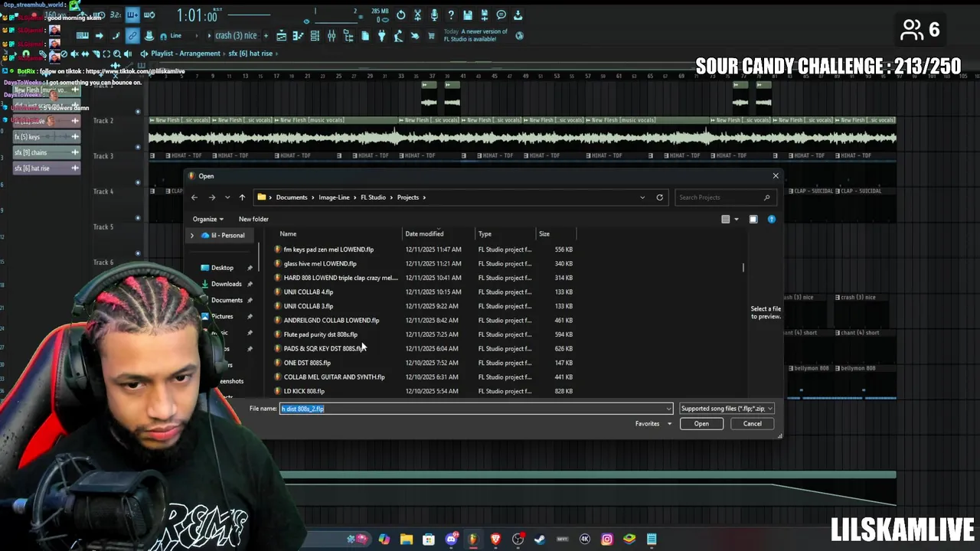Select file 'ONE DST 808S.flp'
Image resolution: width=980 pixels, height=551 pixels.
pyautogui.click(x=307, y=363)
